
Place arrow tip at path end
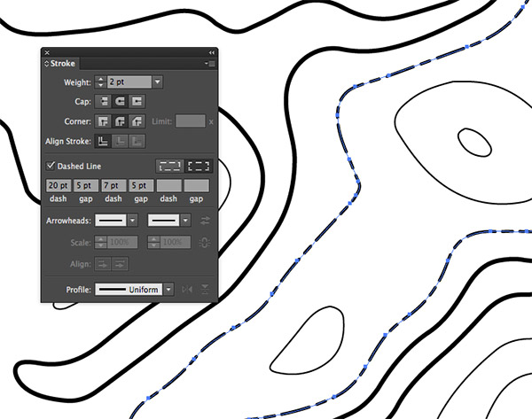[120, 264]
